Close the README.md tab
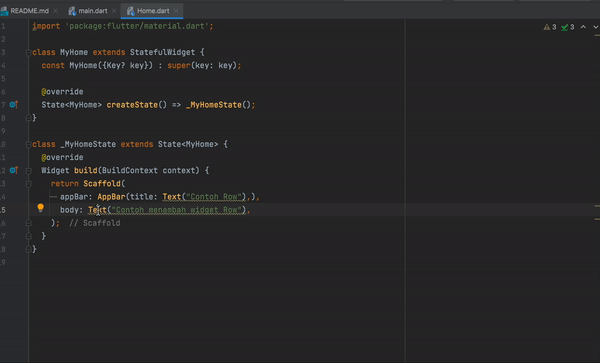 point(55,11)
